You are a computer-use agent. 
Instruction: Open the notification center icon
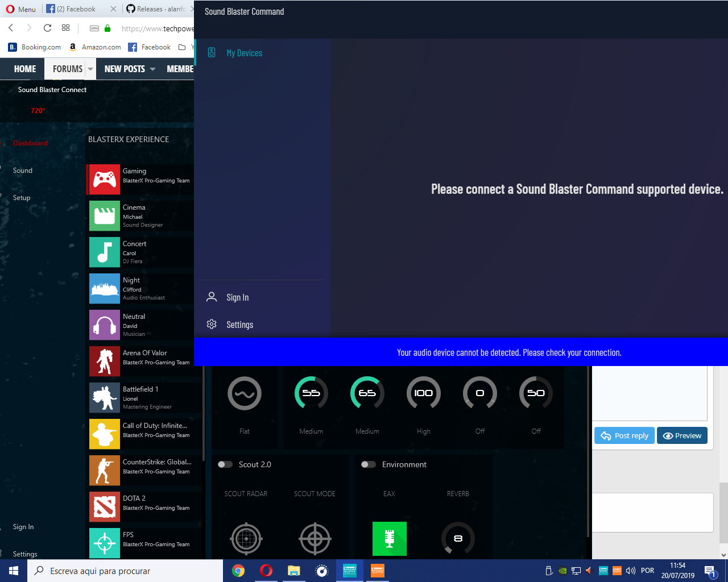point(710,571)
